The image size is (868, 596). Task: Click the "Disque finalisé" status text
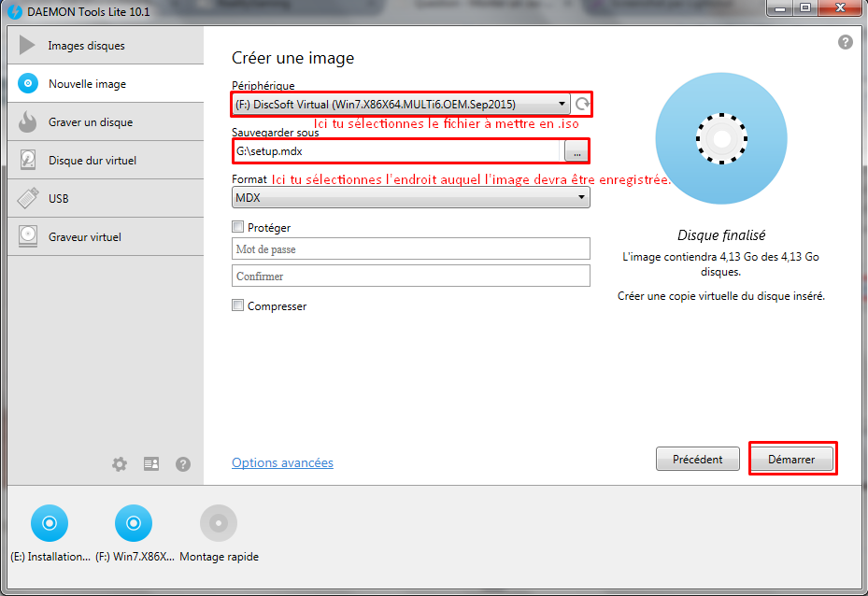721,235
